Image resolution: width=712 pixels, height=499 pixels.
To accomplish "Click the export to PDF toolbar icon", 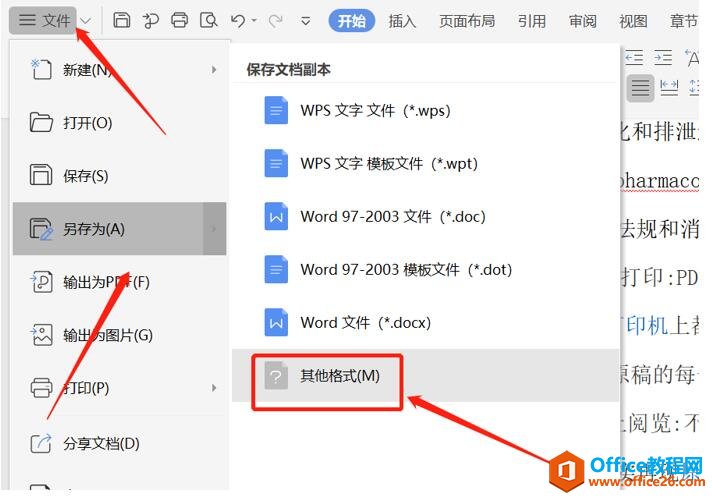I will click(x=150, y=20).
